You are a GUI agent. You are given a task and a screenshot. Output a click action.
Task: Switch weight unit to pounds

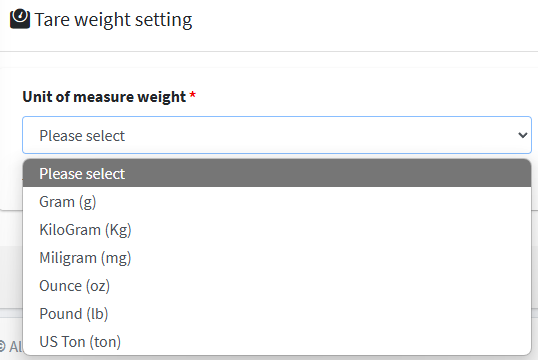coord(277,314)
